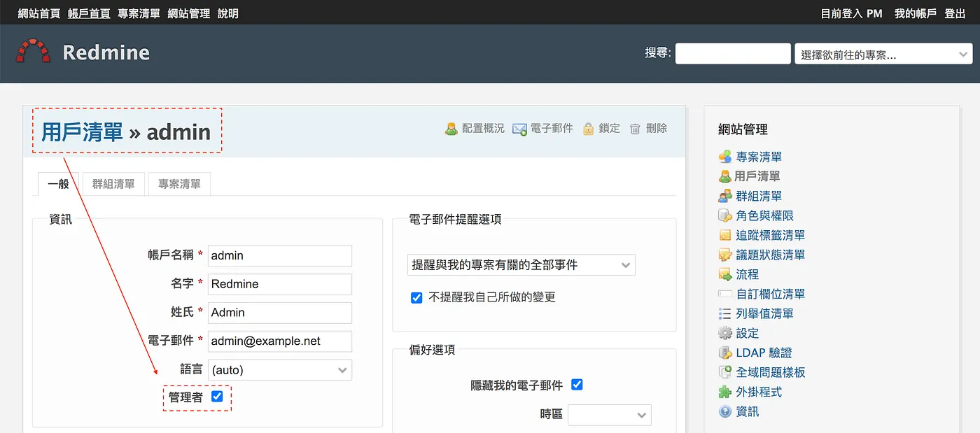The height and width of the screenshot is (433, 980).
Task: Click the LDAP 驗證 sidebar icon
Action: 725,353
